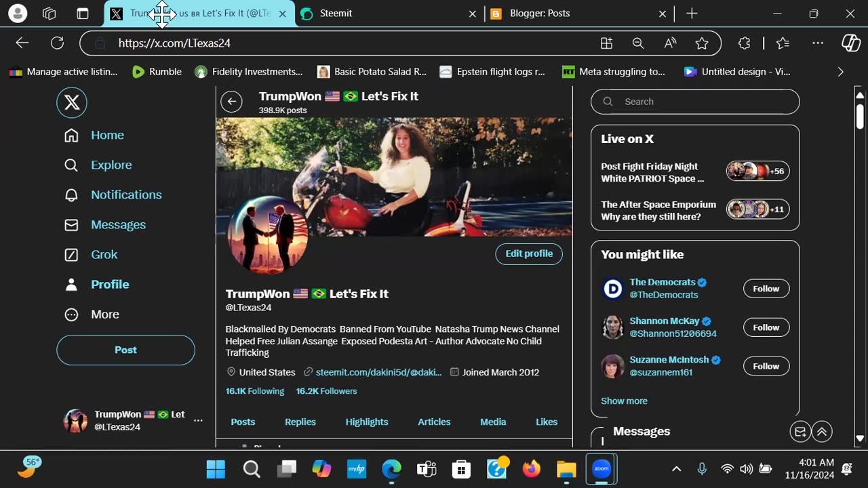The image size is (868, 488).
Task: Follow Suzanne McIntosh account
Action: click(x=766, y=366)
